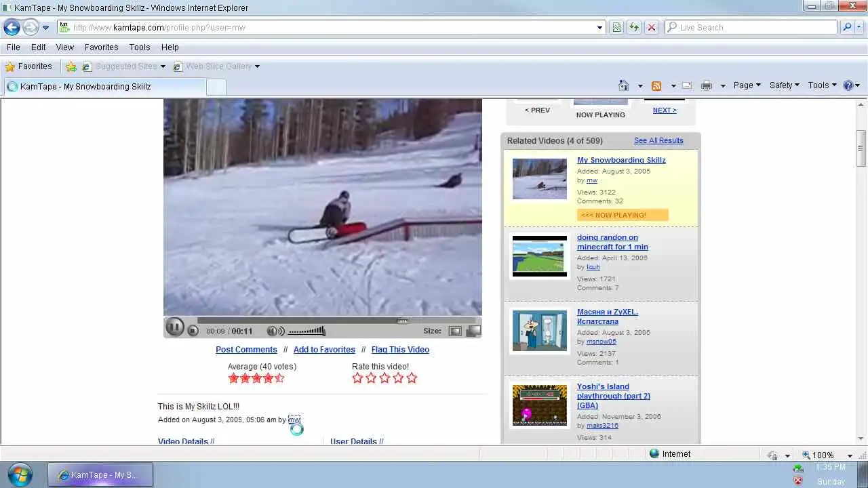Click the Windows Start orb
The height and width of the screenshot is (488, 868).
coord(20,474)
